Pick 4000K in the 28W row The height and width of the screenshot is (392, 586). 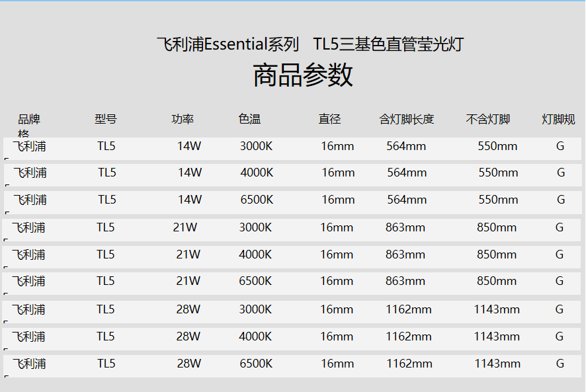255,336
